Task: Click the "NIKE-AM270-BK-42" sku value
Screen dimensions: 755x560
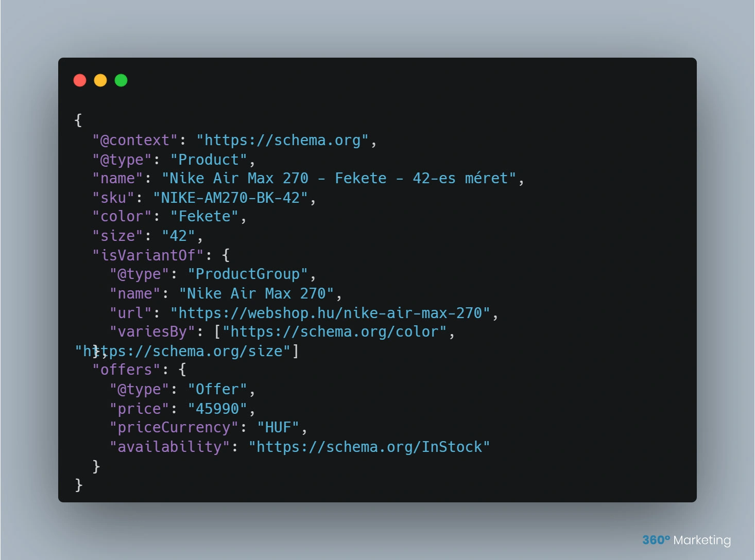Action: [231, 198]
